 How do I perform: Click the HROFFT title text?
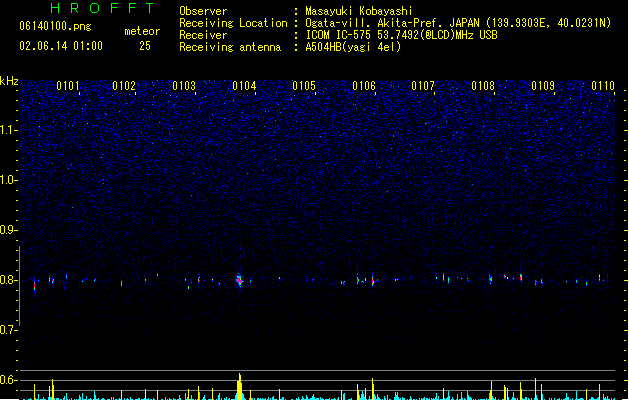tap(102, 8)
